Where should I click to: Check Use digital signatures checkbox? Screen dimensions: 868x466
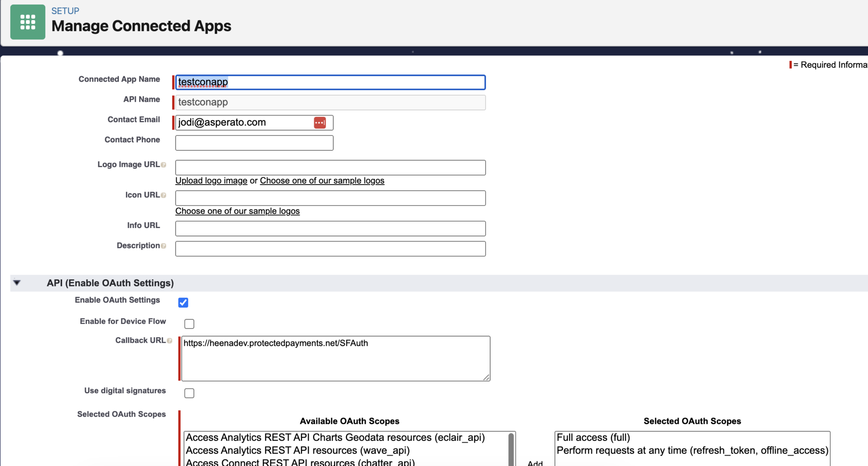coord(189,393)
